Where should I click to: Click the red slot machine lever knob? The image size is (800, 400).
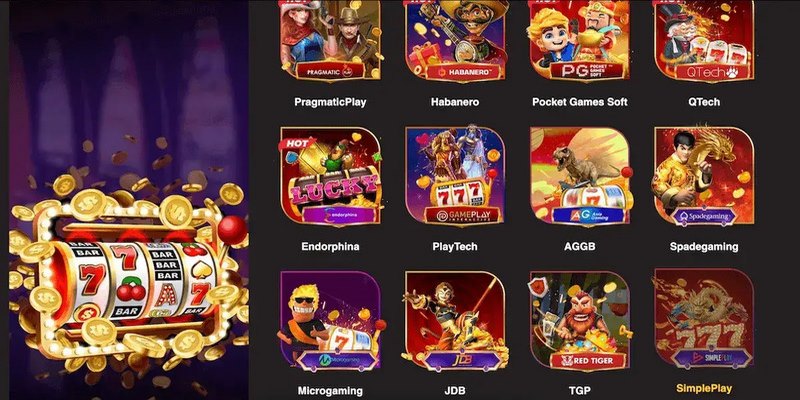pos(233,229)
